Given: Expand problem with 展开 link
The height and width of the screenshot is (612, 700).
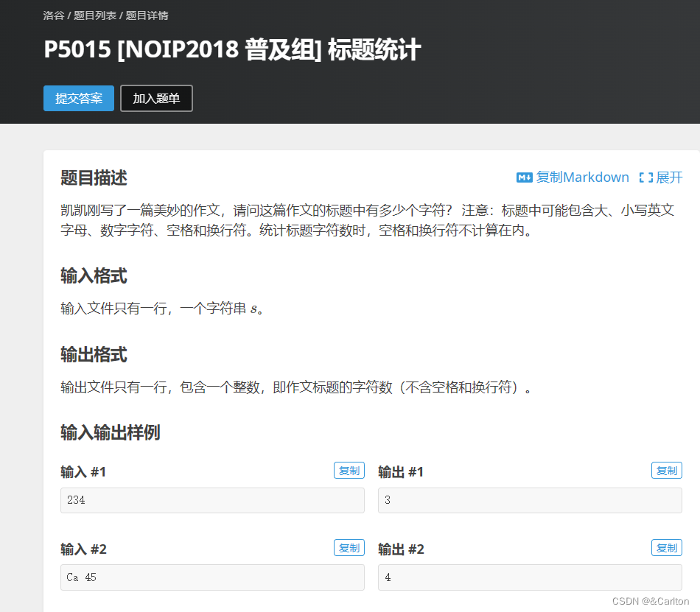Looking at the screenshot, I should point(669,177).
